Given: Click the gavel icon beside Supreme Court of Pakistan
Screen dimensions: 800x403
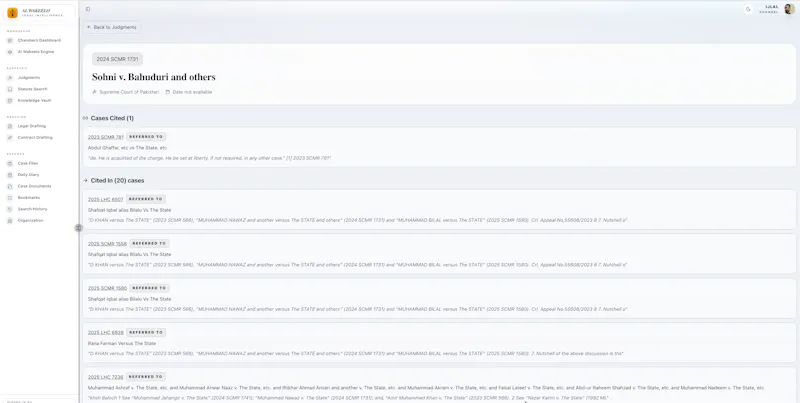Looking at the screenshot, I should tap(94, 92).
